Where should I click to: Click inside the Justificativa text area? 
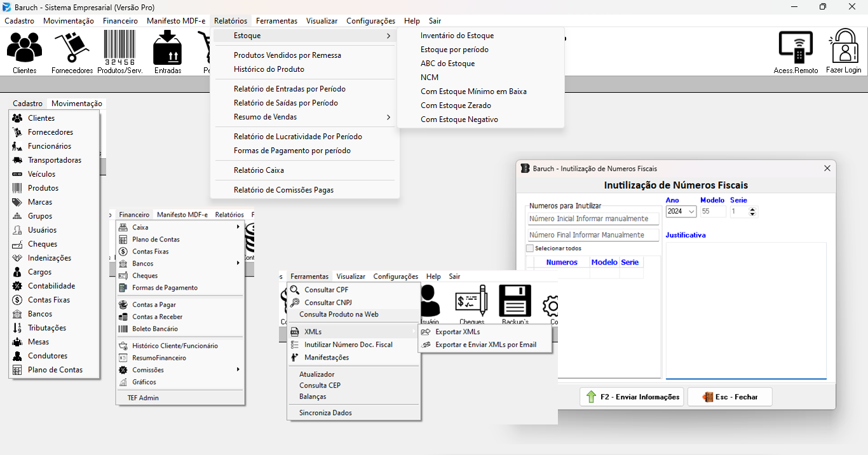pos(745,310)
